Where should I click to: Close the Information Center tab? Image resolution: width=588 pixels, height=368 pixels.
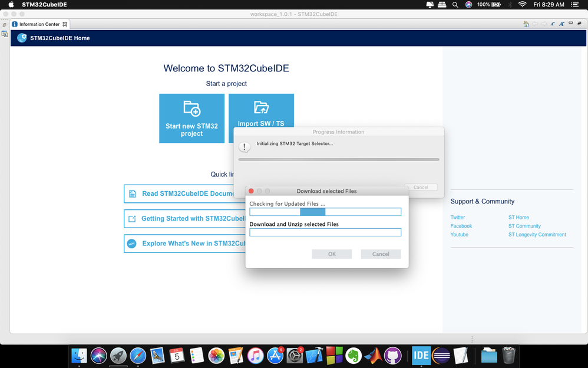(x=65, y=24)
